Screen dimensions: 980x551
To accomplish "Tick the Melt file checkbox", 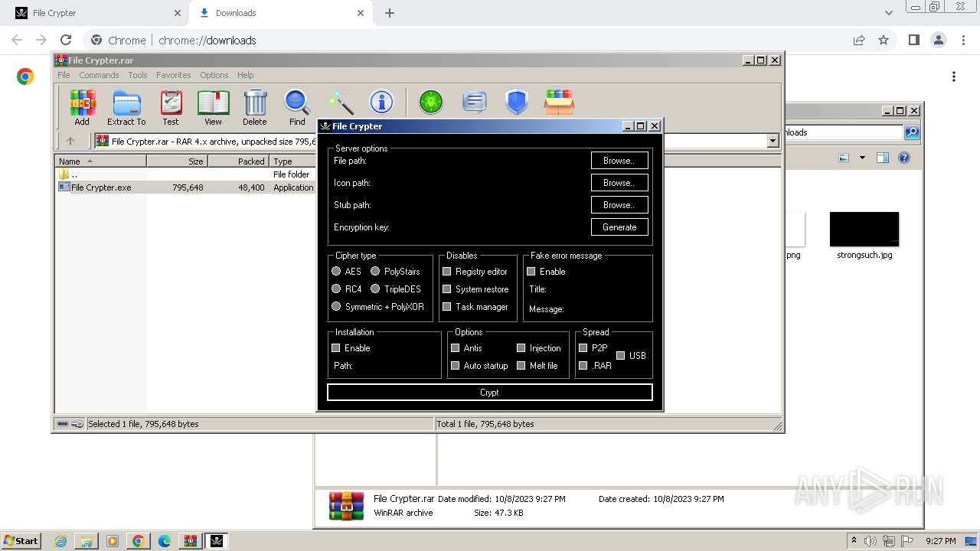I will coord(521,365).
